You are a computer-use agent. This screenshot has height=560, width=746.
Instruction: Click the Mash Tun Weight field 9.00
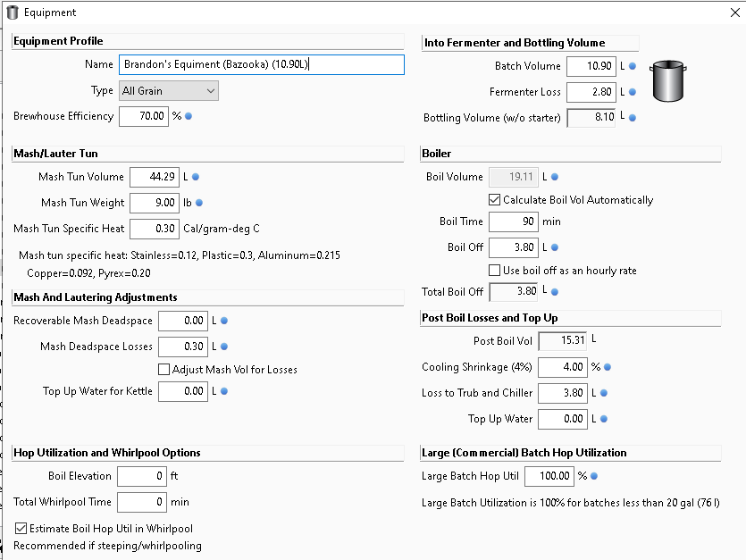(155, 203)
